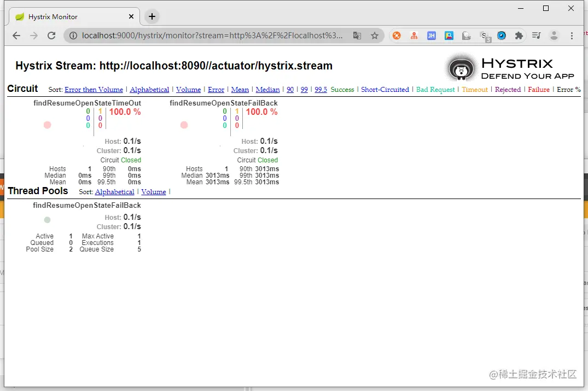
Task: Maximize the browser window
Action: tap(546, 8)
